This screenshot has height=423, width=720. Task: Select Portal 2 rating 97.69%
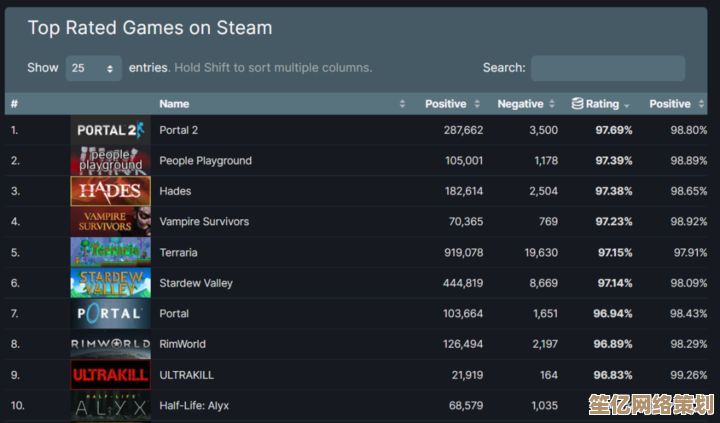613,130
